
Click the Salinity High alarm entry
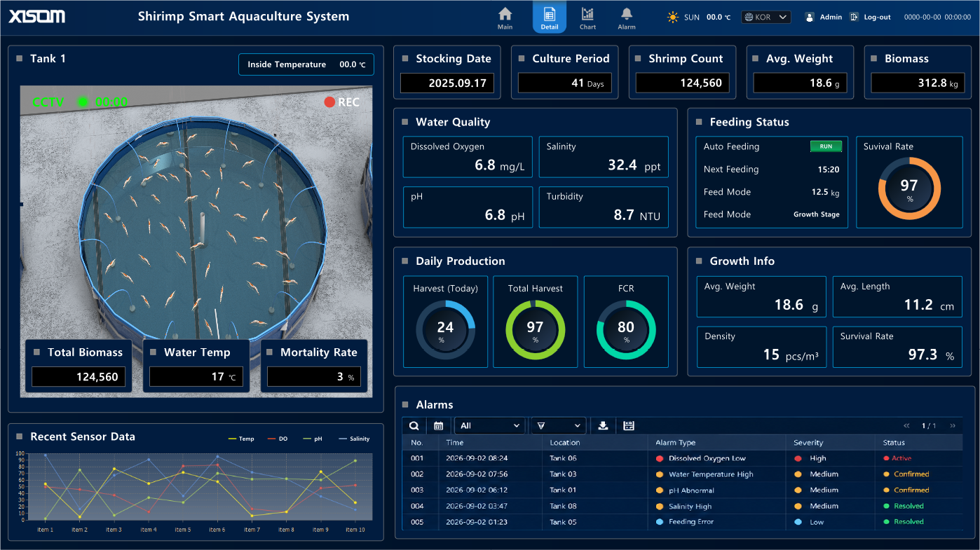[683, 507]
